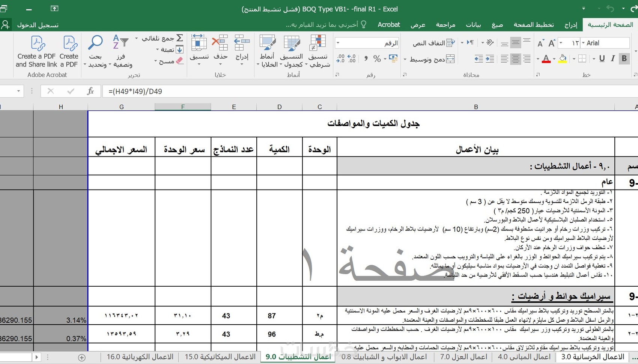Click the Tell me search box

point(326,25)
